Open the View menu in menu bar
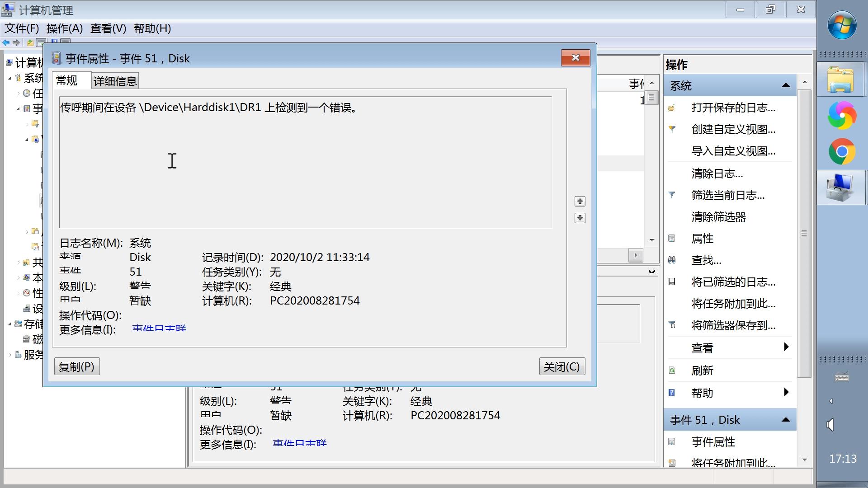This screenshot has width=868, height=488. (x=108, y=28)
